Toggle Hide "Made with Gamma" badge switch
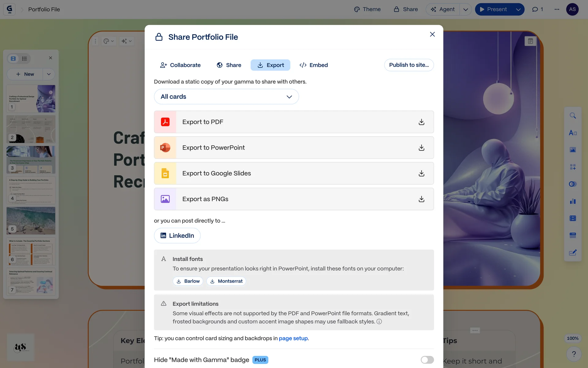Viewport: 588px width, 368px height. 427,360
